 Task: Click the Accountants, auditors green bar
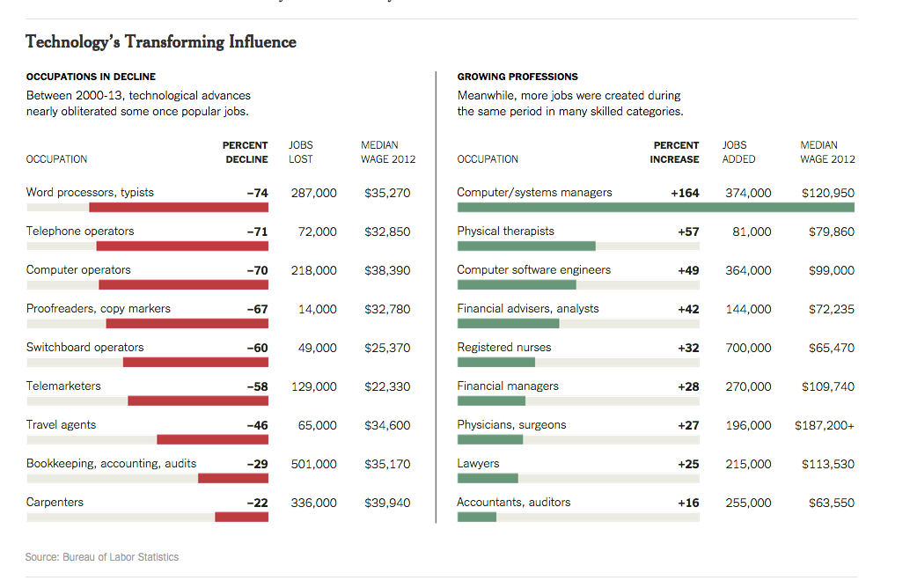click(477, 518)
